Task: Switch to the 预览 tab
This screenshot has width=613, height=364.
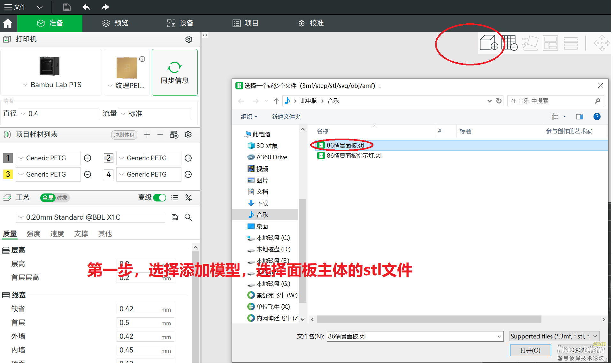Action: (121, 23)
